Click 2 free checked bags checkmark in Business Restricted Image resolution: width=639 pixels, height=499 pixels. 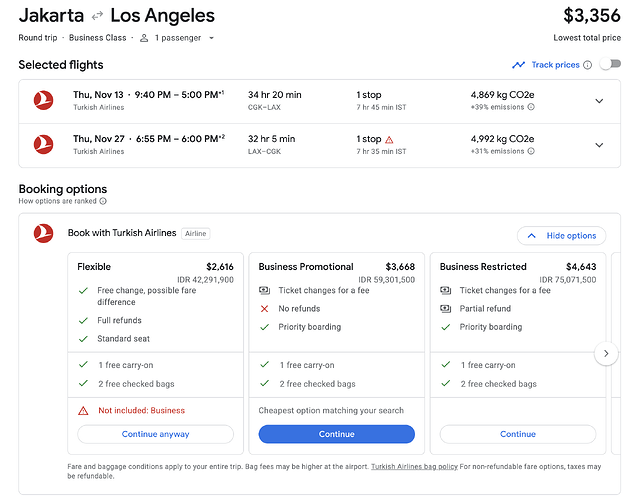click(x=445, y=383)
